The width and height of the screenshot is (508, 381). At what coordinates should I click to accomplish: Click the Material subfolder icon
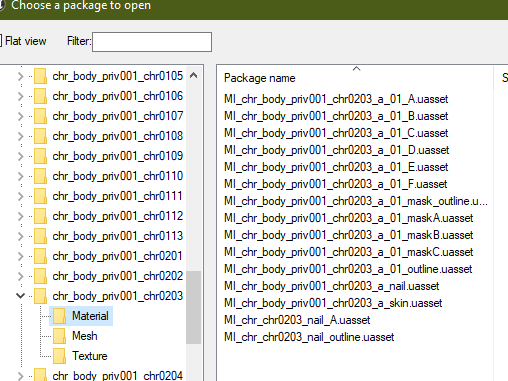tap(60, 316)
